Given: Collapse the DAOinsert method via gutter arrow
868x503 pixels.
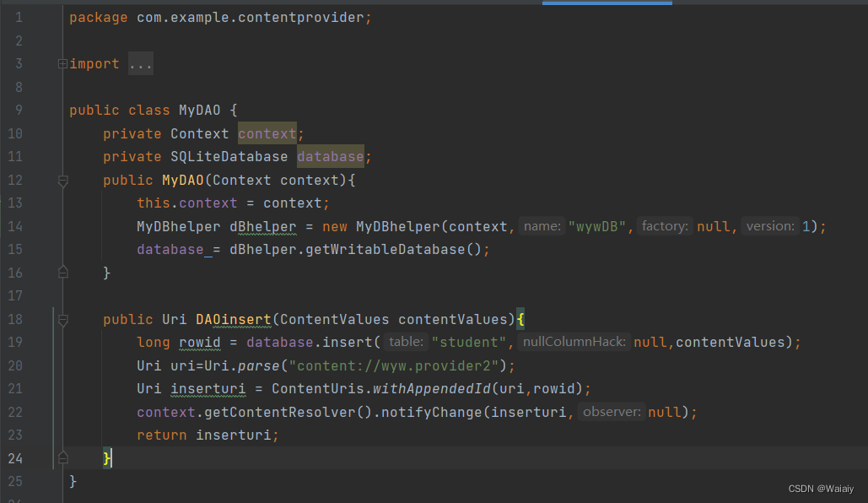Looking at the screenshot, I should [62, 319].
